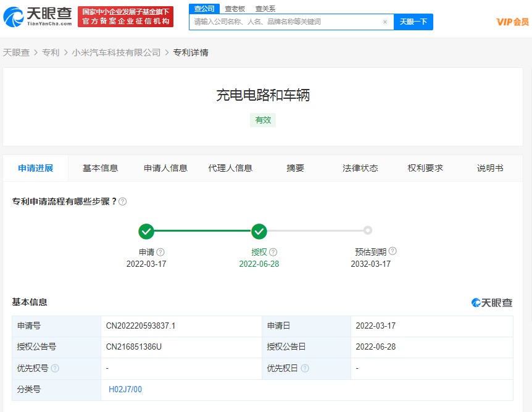This screenshot has width=532, height=412.
Task: Open the 专利 breadcrumb link
Action: [x=51, y=53]
